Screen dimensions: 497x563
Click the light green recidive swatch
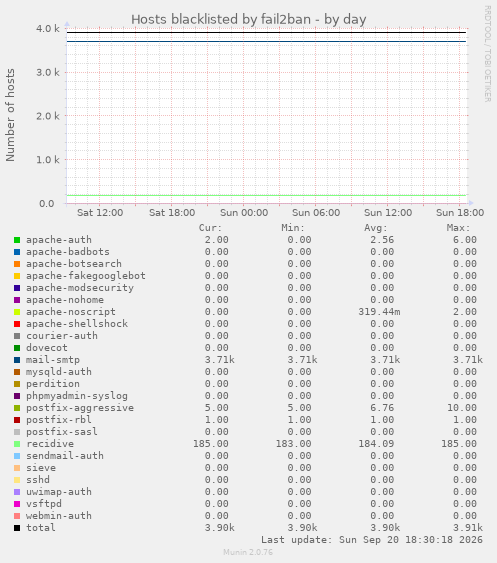[17, 444]
